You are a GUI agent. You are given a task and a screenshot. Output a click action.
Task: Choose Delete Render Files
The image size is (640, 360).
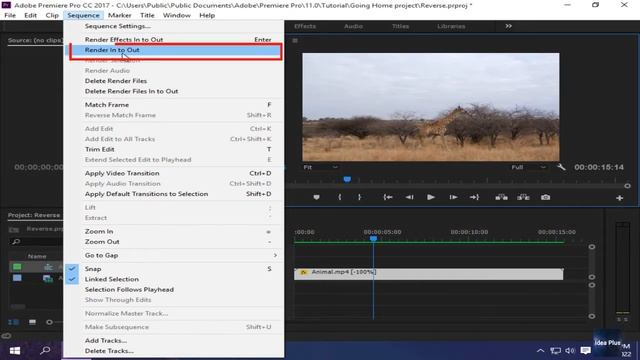pyautogui.click(x=174, y=81)
